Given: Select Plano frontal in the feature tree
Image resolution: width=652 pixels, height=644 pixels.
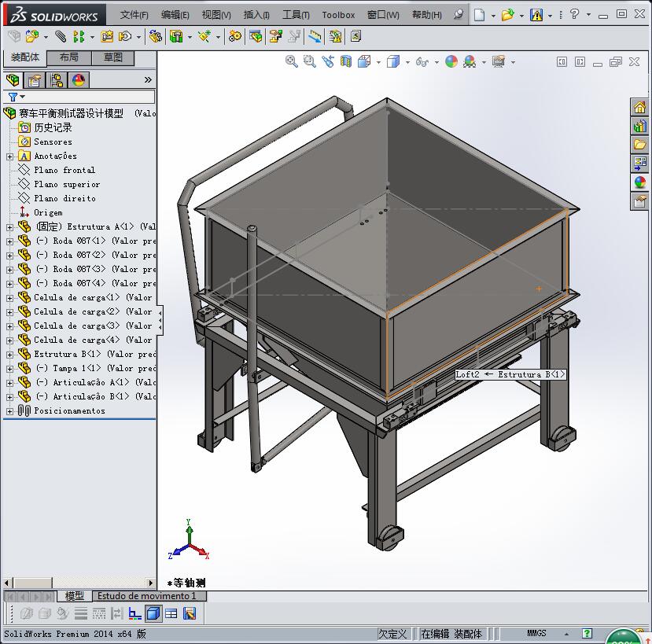Looking at the screenshot, I should click(x=64, y=170).
